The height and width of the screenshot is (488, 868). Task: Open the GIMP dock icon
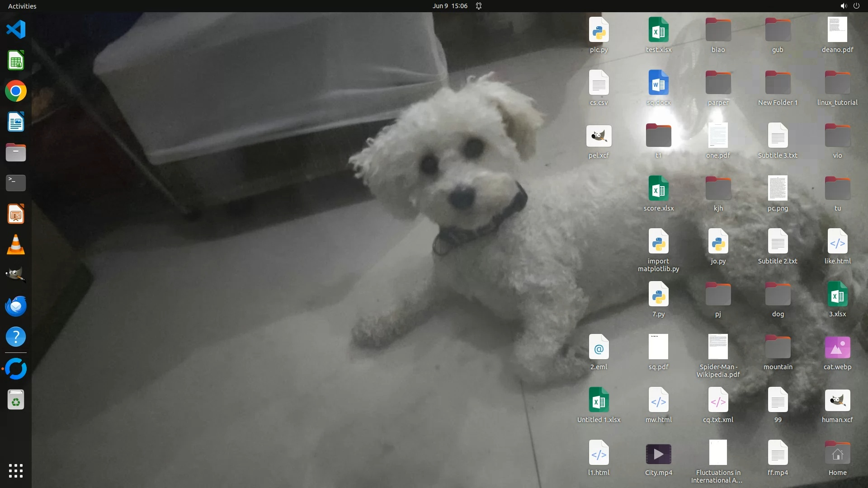[x=16, y=275]
